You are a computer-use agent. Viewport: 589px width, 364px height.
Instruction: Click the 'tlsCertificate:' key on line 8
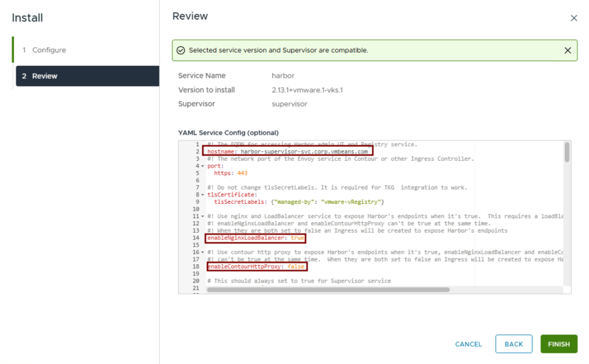pyautogui.click(x=232, y=195)
